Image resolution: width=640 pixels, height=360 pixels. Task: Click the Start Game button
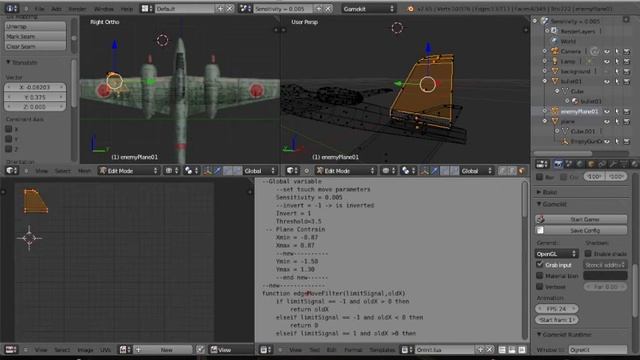pos(581,219)
